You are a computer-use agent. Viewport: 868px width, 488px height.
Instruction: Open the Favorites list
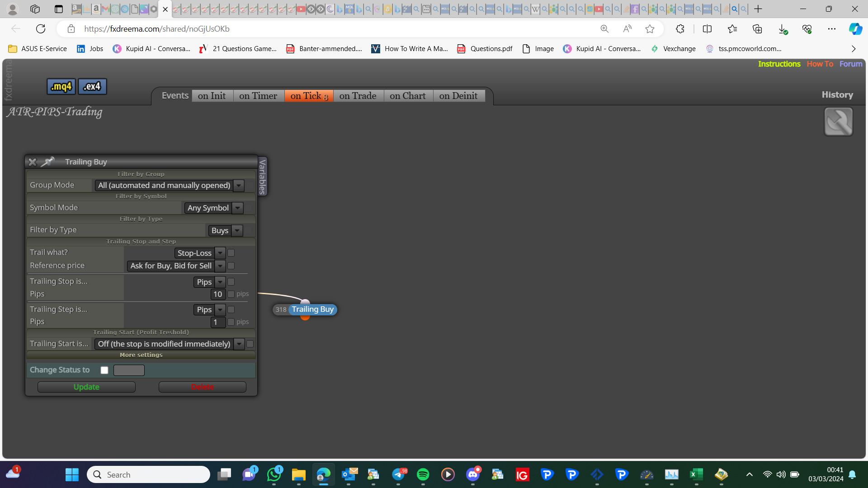[732, 29]
